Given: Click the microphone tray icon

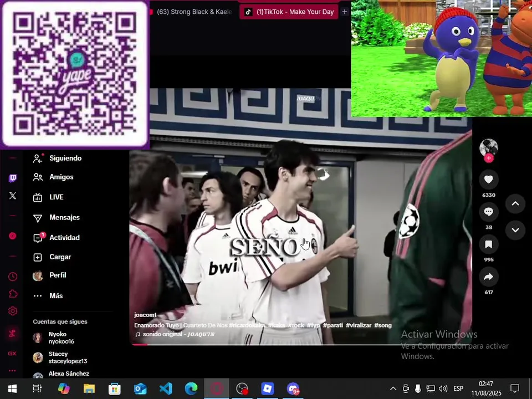Looking at the screenshot, I should [x=418, y=389].
